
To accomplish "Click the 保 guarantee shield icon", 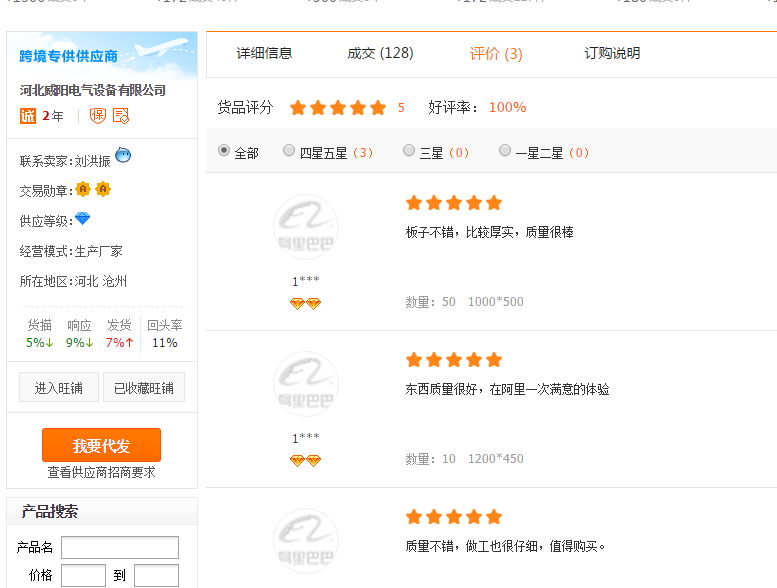I will tap(98, 116).
